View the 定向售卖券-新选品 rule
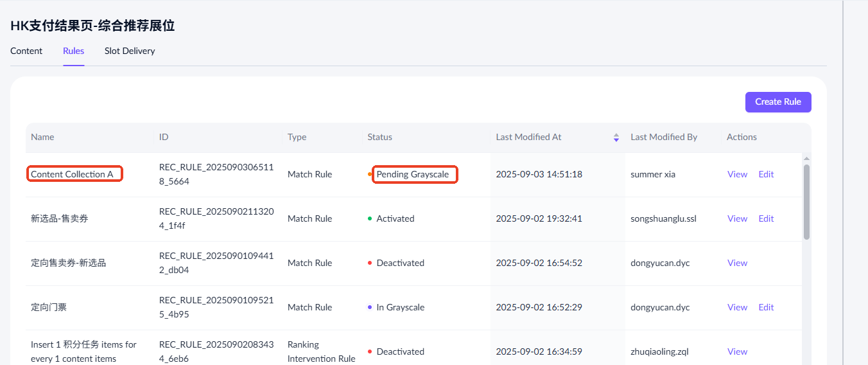This screenshot has height=365, width=868. [737, 263]
